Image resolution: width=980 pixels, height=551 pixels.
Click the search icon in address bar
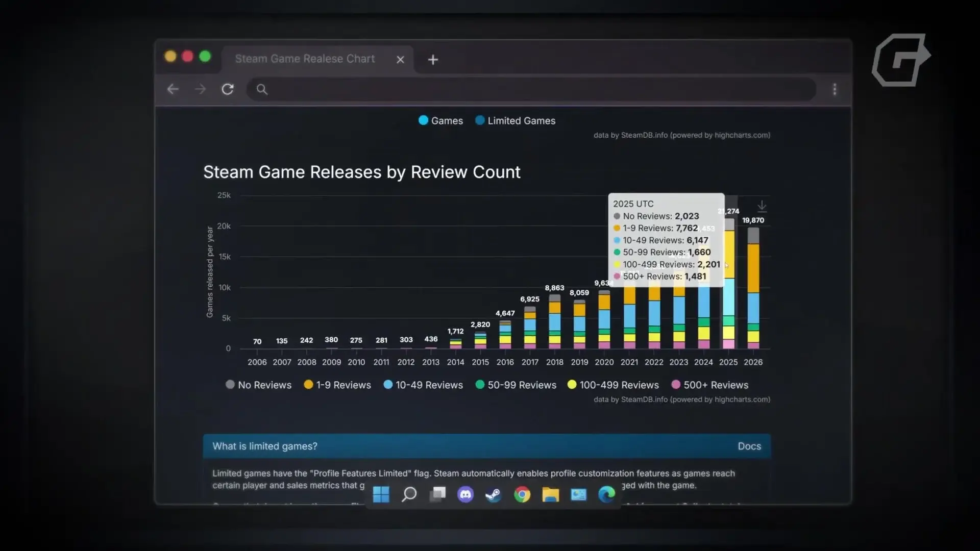(x=262, y=90)
